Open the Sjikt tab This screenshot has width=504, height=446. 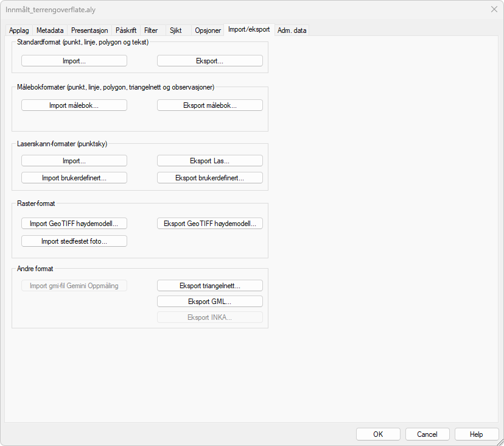click(176, 30)
